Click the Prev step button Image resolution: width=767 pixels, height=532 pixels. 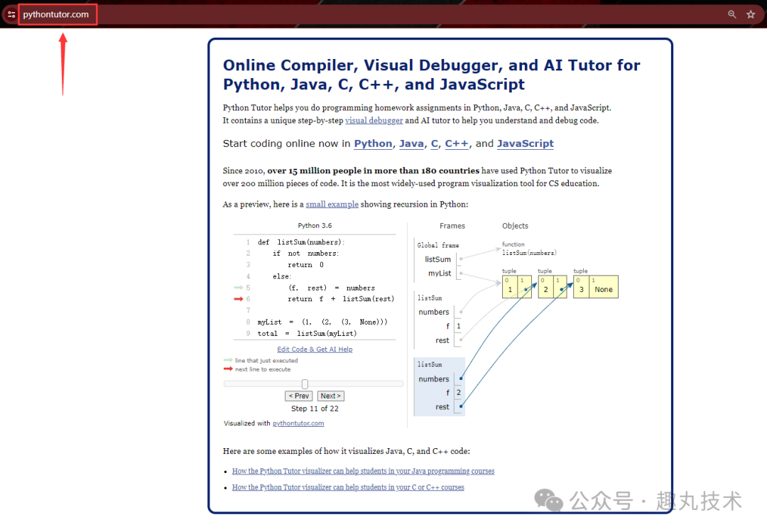pos(298,396)
